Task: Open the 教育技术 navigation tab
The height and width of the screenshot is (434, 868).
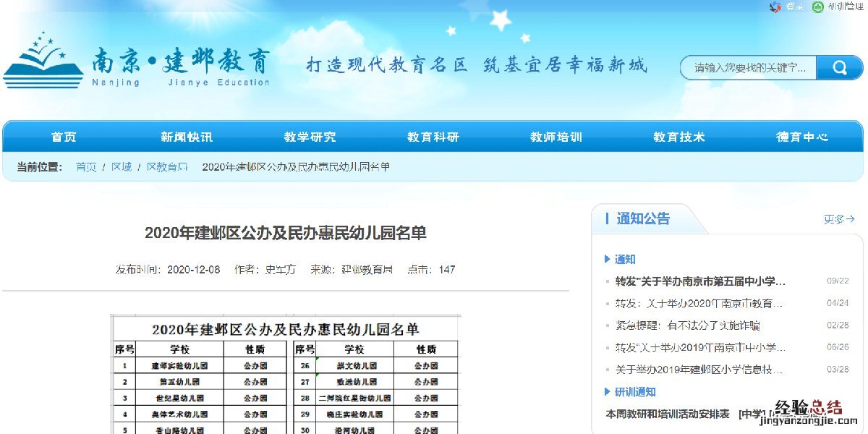Action: coord(678,137)
